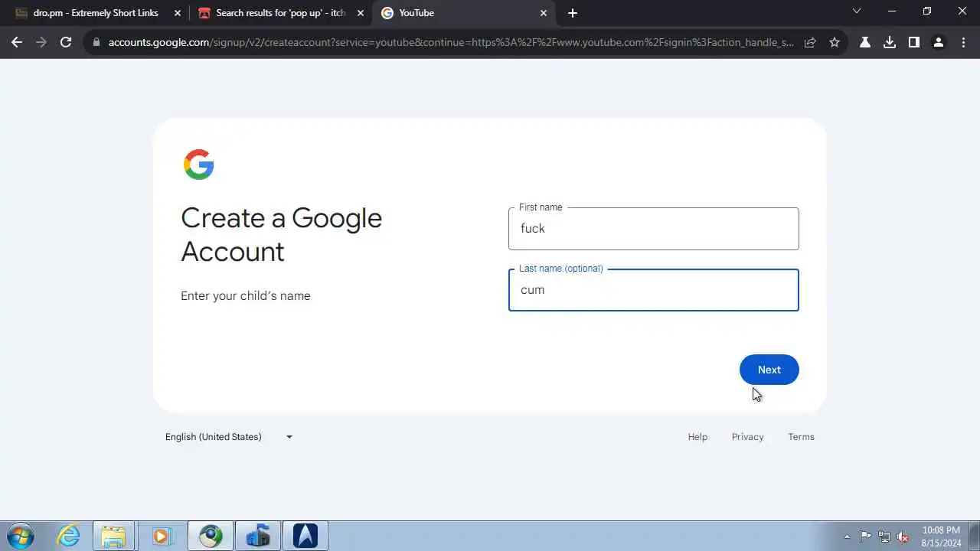Image resolution: width=980 pixels, height=551 pixels.
Task: Click "Create a Google Account" heading
Action: 281,234
